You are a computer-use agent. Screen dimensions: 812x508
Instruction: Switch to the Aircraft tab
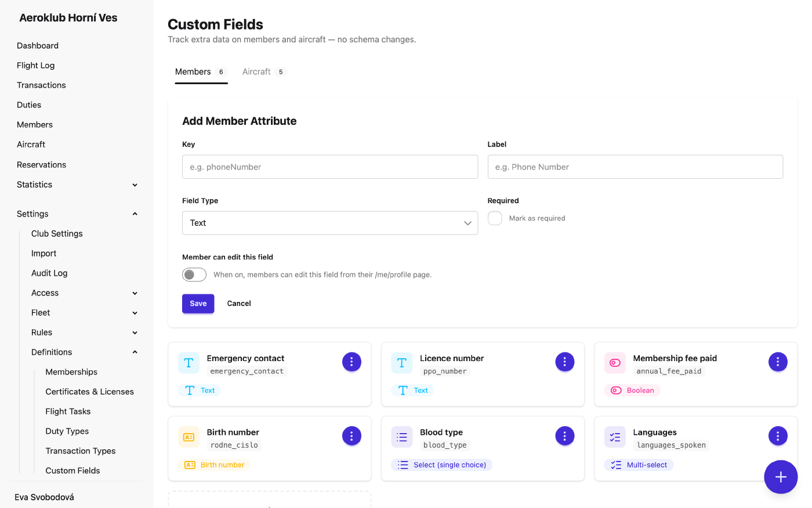tap(264, 72)
